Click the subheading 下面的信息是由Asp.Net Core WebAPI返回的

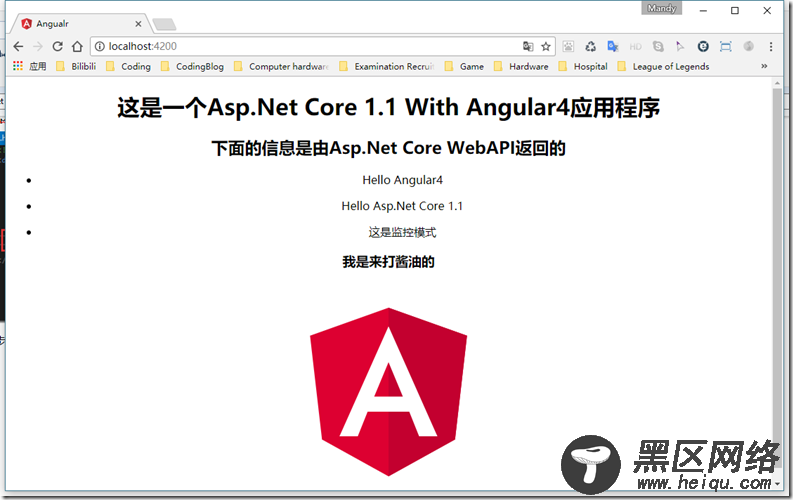[388, 148]
